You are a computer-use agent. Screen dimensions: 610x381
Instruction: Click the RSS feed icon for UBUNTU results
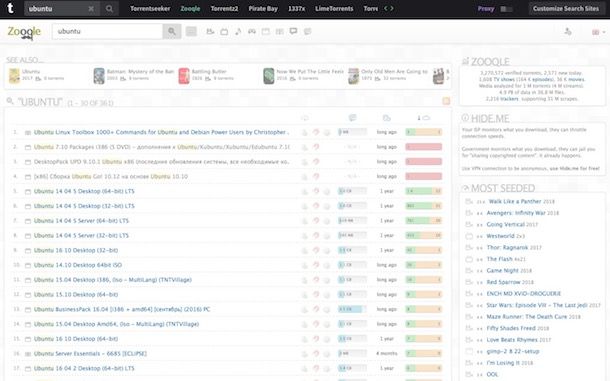(x=446, y=101)
